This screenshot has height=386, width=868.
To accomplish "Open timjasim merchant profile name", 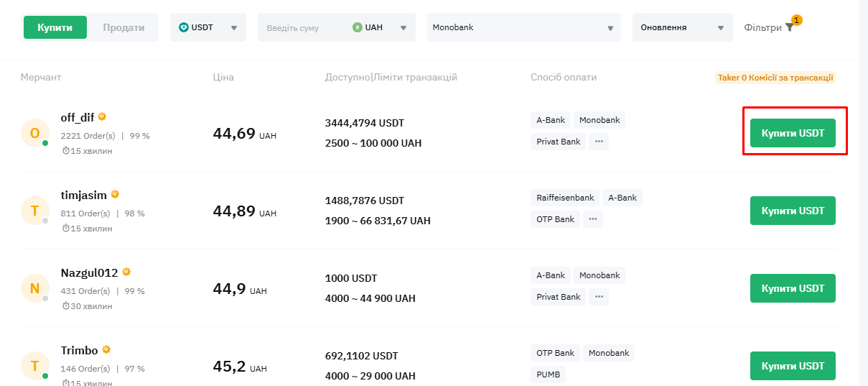I will click(83, 195).
